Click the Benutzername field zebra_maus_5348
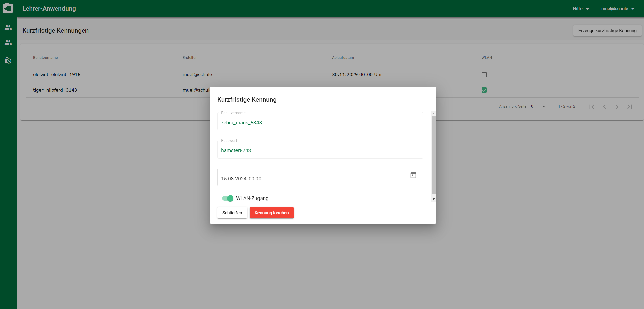The image size is (644, 309). point(320,121)
